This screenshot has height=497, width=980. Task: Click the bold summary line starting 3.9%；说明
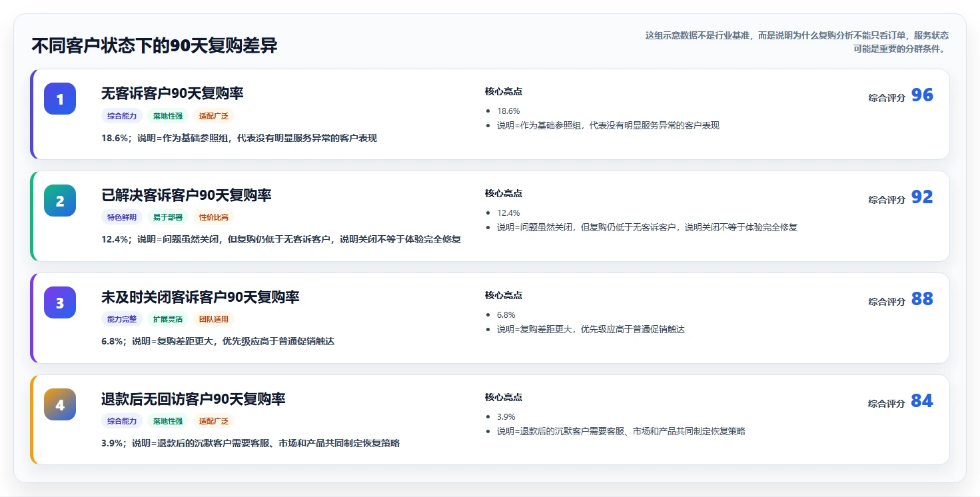tap(250, 443)
